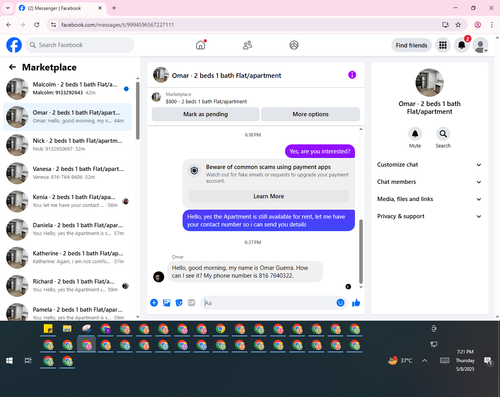
Task: Attach a file with the photo icon
Action: pyautogui.click(x=167, y=303)
